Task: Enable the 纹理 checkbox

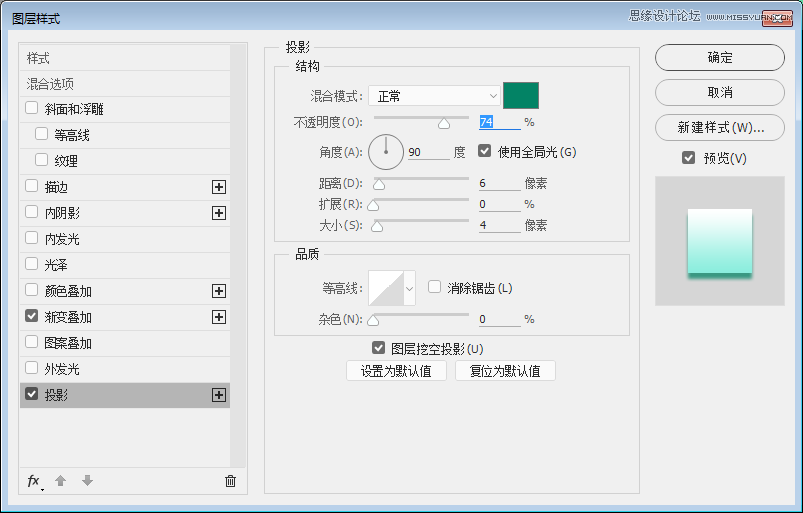Action: [41, 160]
